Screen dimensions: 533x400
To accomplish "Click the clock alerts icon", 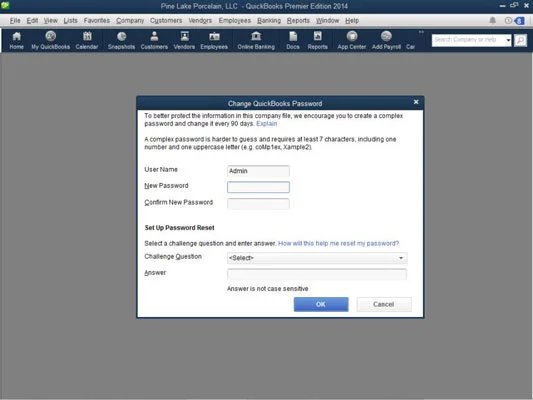I will point(508,20).
